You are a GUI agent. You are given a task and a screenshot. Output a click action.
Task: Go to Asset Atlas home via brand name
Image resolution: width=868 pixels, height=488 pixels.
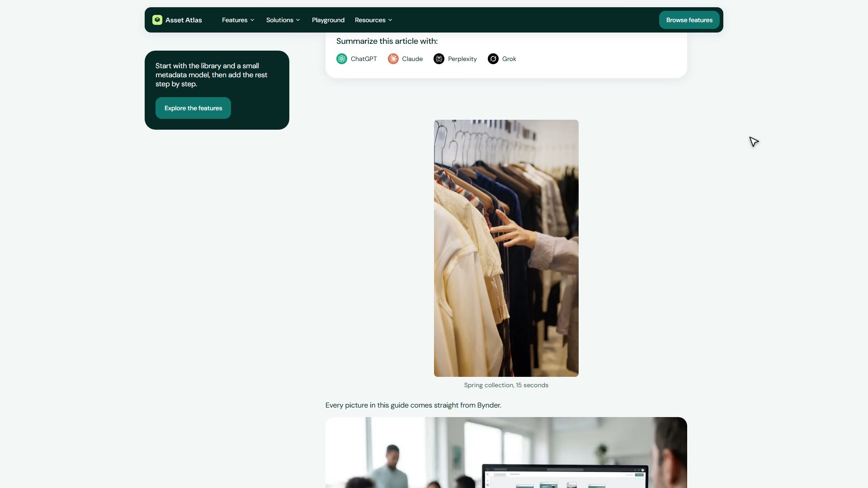(184, 20)
